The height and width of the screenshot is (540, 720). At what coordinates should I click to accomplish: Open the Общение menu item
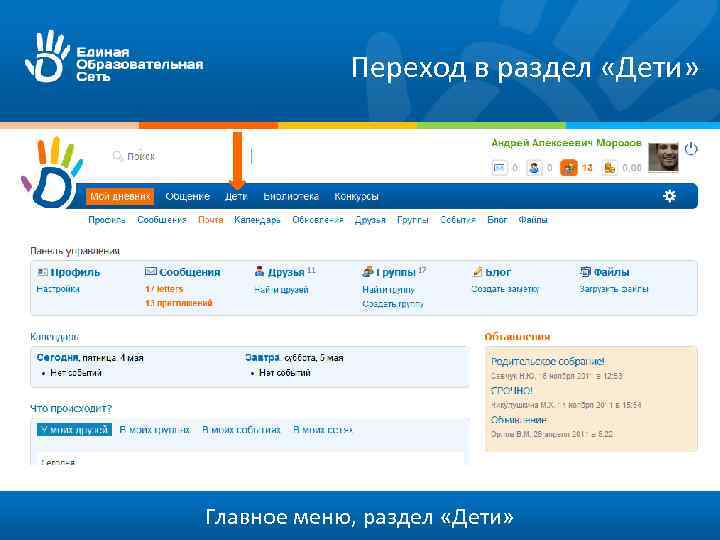coord(187,197)
